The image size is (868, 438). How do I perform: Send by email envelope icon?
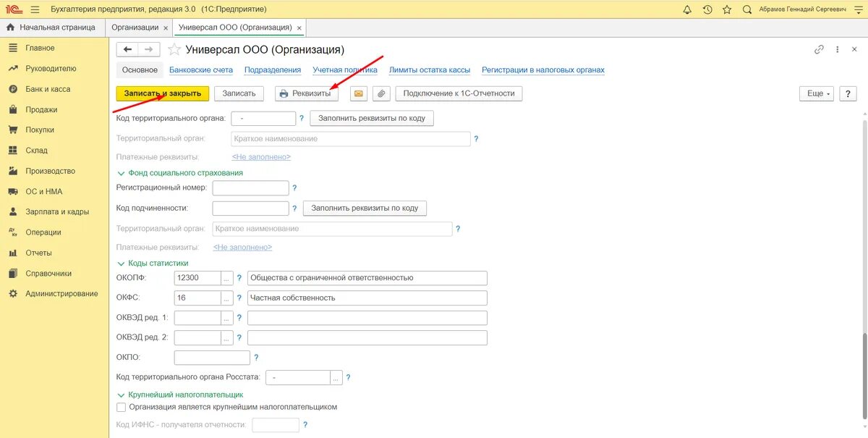359,93
